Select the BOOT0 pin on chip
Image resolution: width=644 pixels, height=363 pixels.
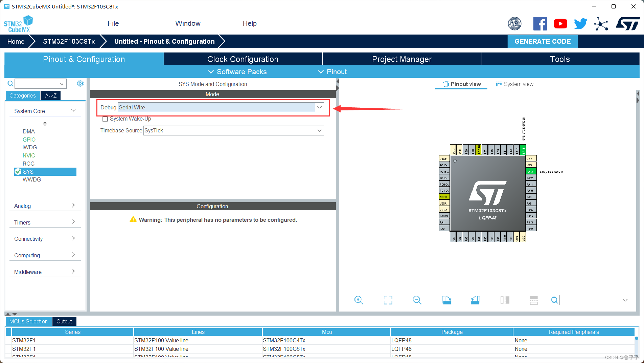(479, 150)
